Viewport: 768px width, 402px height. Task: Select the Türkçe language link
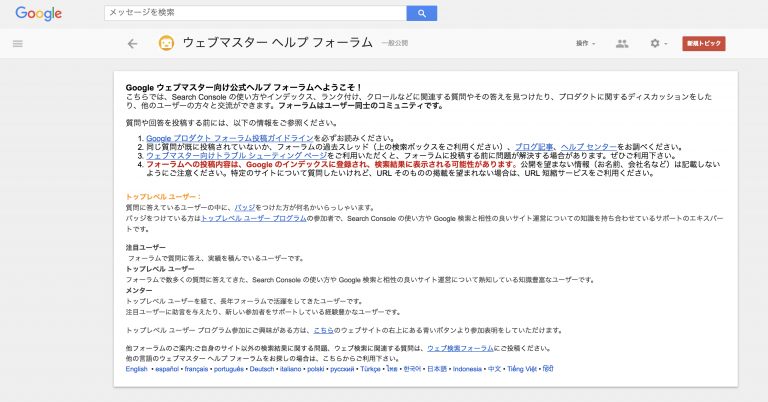[370, 369]
